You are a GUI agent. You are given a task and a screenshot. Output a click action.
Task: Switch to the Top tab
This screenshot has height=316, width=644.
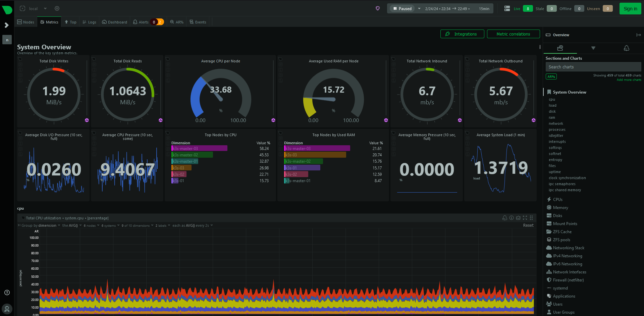click(x=70, y=22)
